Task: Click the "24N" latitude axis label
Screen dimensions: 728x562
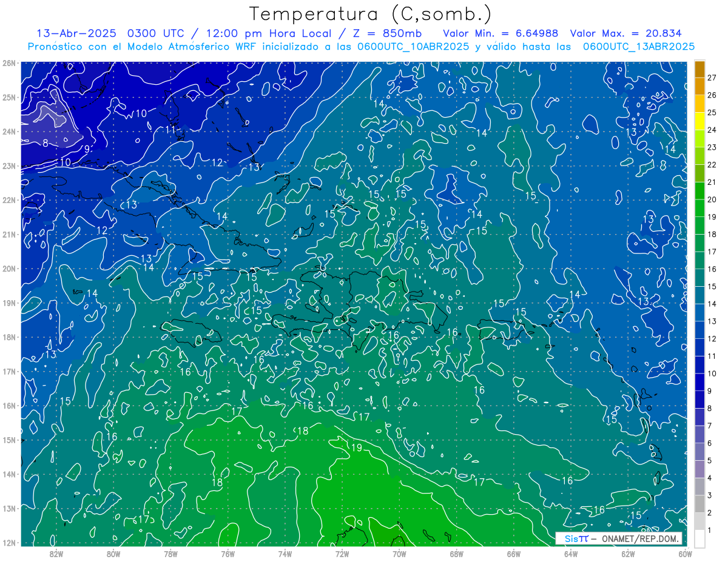Action: (x=9, y=132)
